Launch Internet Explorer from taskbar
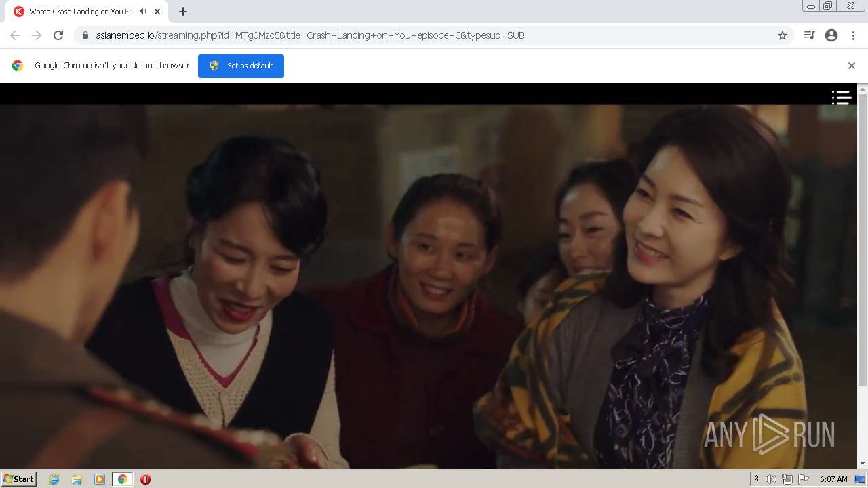 click(x=54, y=479)
